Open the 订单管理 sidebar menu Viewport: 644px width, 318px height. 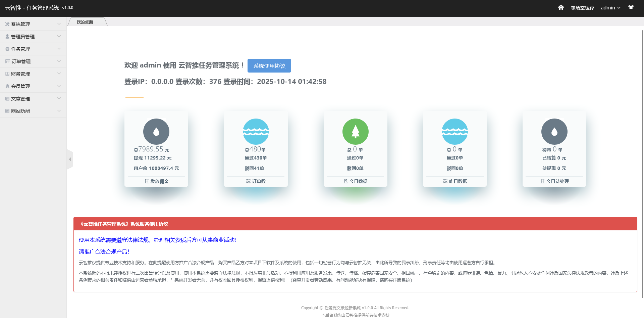tap(33, 61)
